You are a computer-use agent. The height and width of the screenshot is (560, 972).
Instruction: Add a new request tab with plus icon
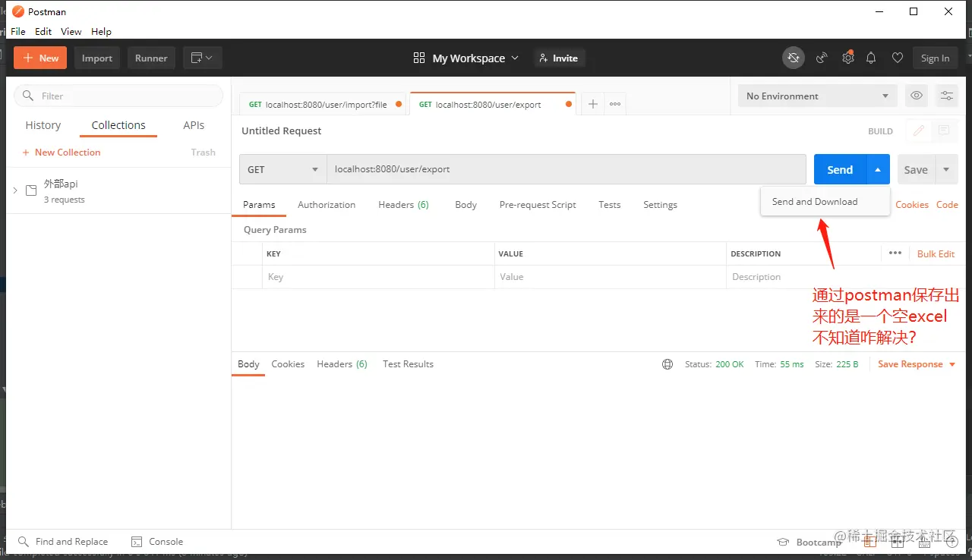(593, 104)
